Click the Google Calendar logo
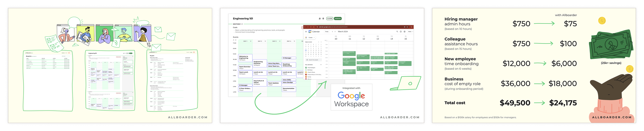This screenshot has height=131, width=644. point(310,32)
